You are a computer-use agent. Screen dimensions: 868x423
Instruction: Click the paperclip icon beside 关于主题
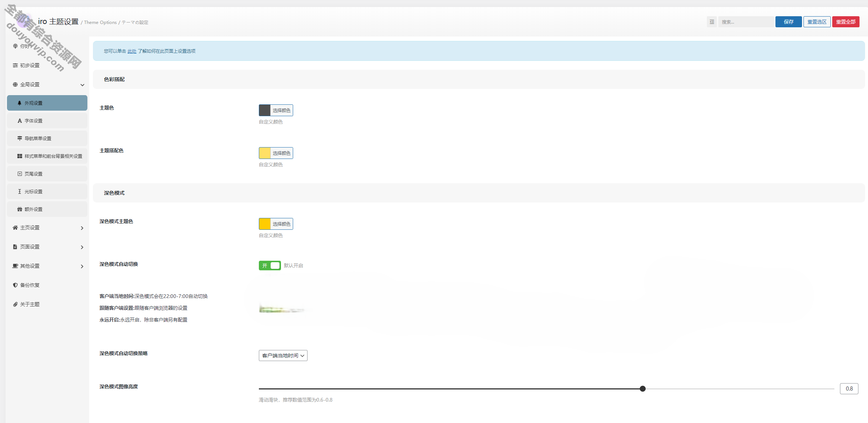click(15, 304)
